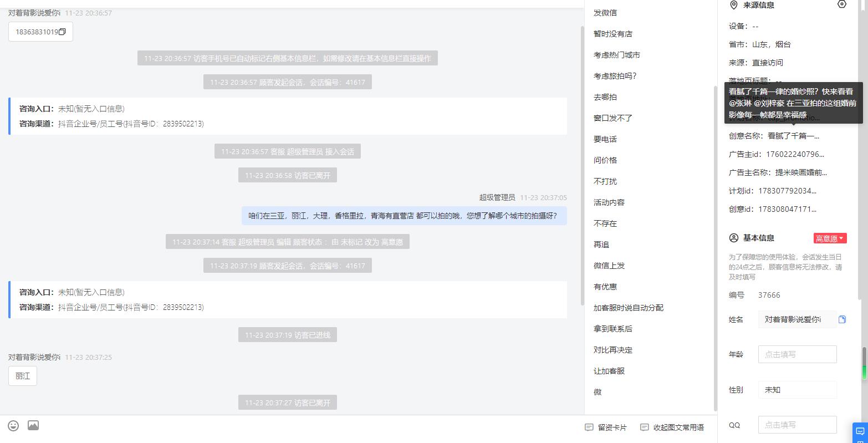This screenshot has height=443, width=868.
Task: Click the QQ input field
Action: click(797, 425)
